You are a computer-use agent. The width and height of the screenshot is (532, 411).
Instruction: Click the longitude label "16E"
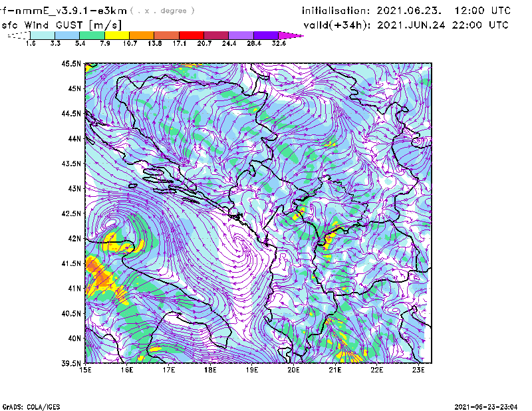(127, 370)
